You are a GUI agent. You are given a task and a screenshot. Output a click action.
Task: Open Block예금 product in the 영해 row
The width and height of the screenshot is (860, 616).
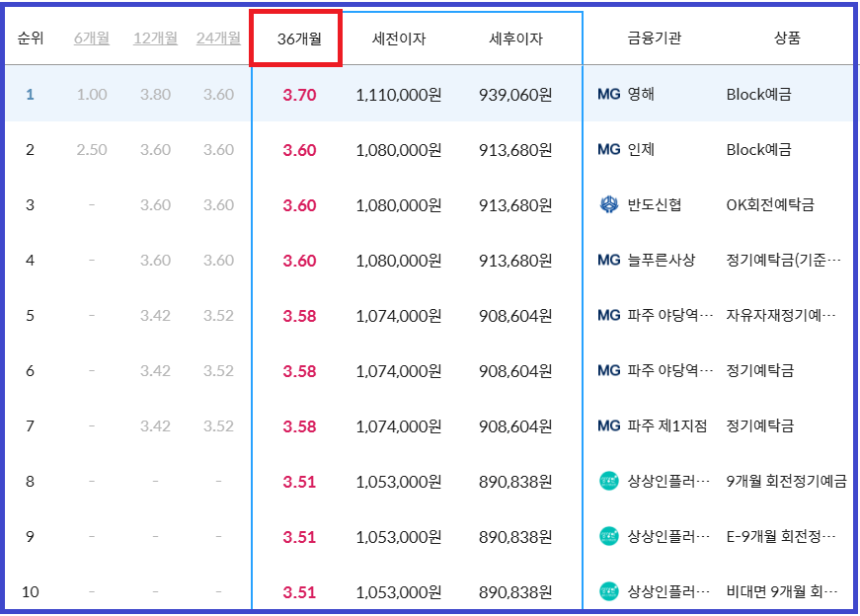click(x=759, y=95)
